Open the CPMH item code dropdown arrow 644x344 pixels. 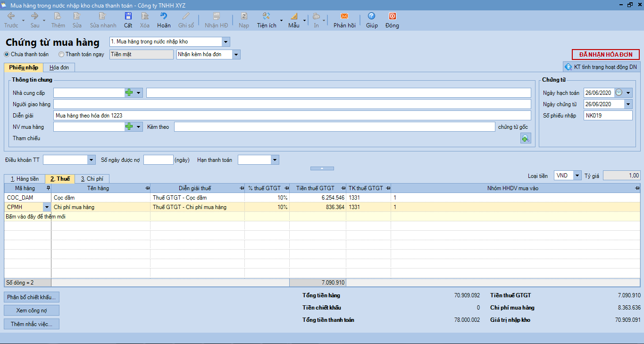[47, 207]
